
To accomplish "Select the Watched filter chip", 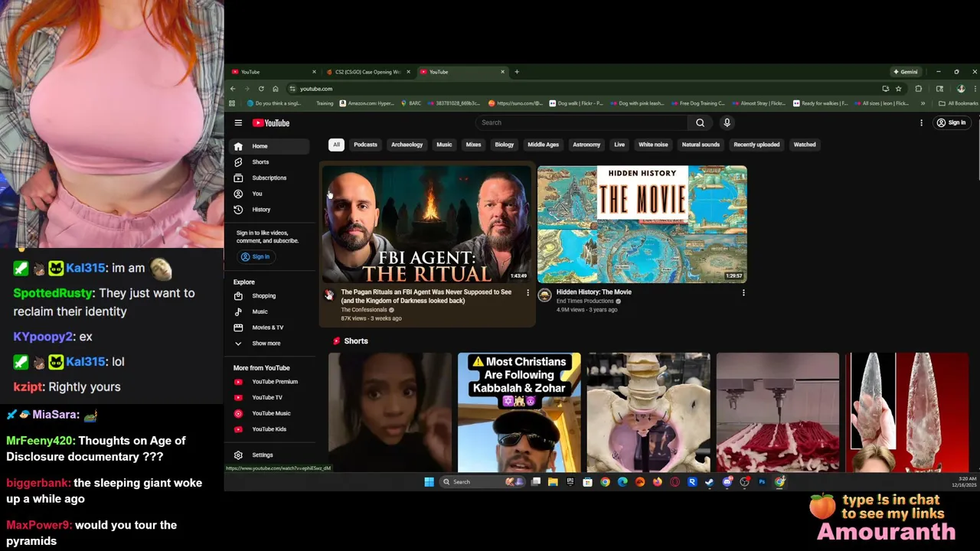I will click(805, 145).
